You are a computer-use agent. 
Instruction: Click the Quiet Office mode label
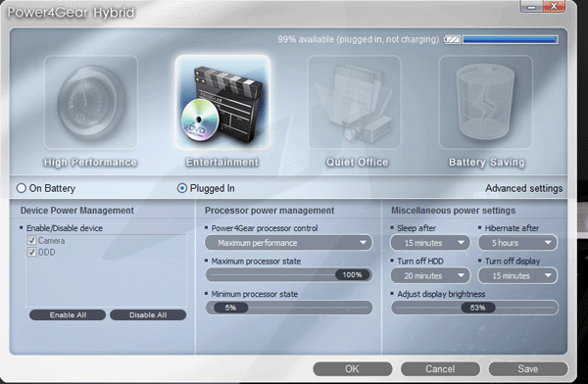pyautogui.click(x=357, y=163)
